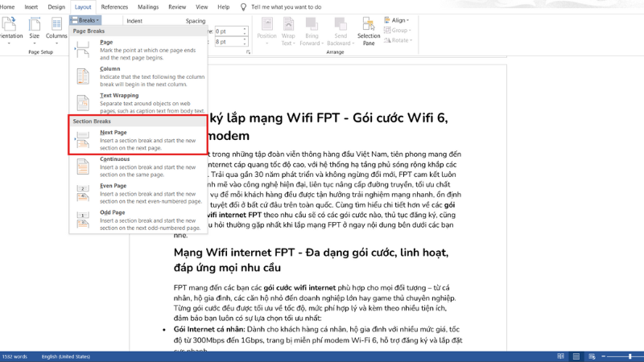Image resolution: width=644 pixels, height=362 pixels.
Task: Click the zoom out minus button
Action: pos(603,356)
